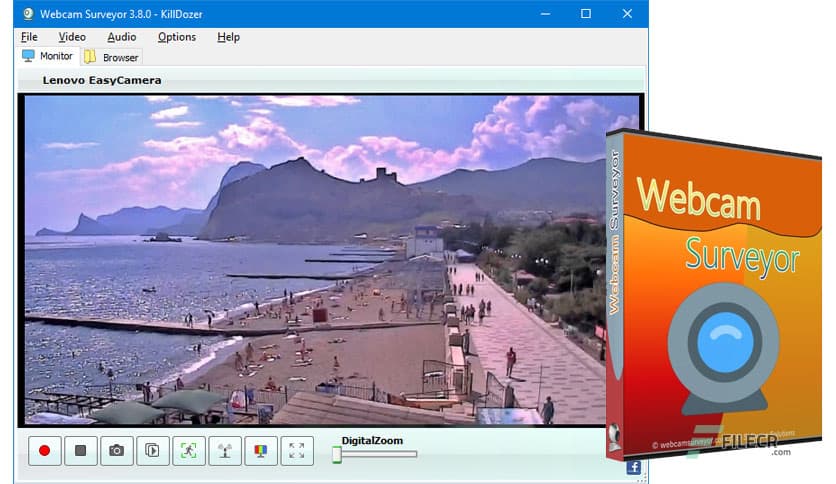Open the Video menu
The image size is (836, 484).
point(72,37)
